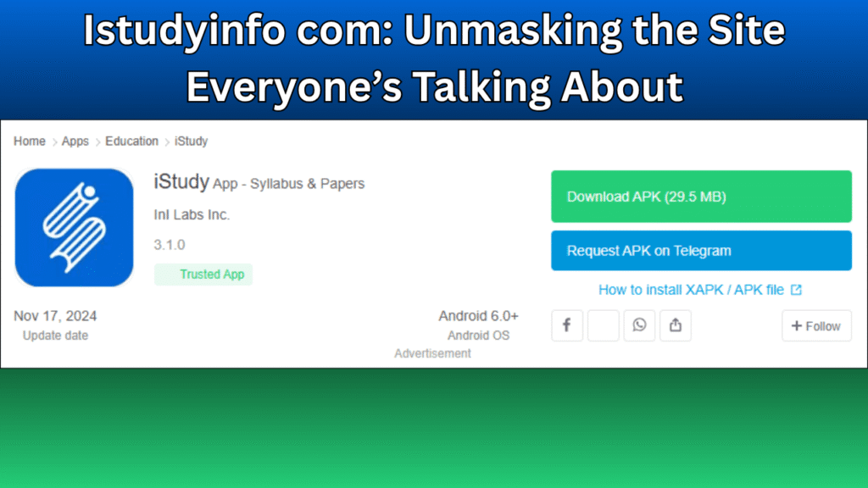This screenshot has height=488, width=868.
Task: Click the Advertisement label
Action: tap(432, 353)
